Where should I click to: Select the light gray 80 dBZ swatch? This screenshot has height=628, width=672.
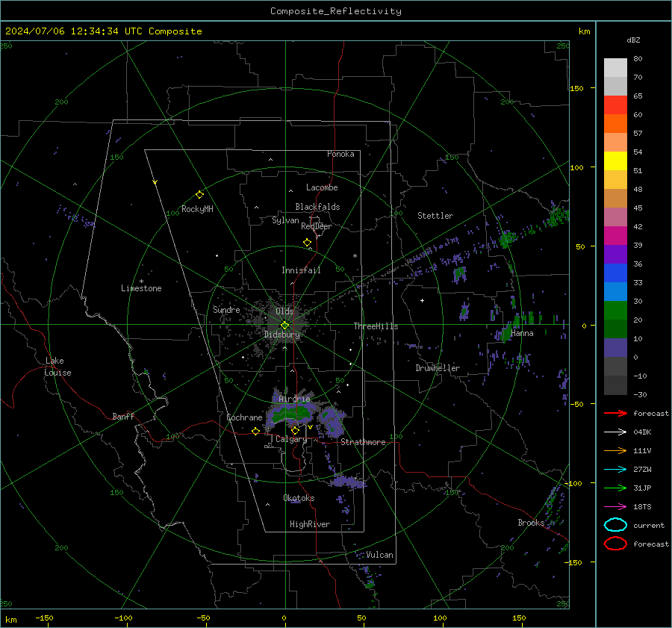tap(615, 67)
